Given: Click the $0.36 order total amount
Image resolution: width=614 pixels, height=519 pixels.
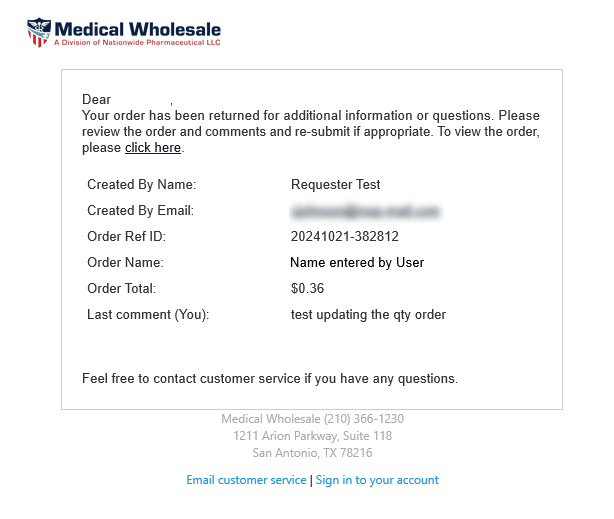Looking at the screenshot, I should click(305, 289).
